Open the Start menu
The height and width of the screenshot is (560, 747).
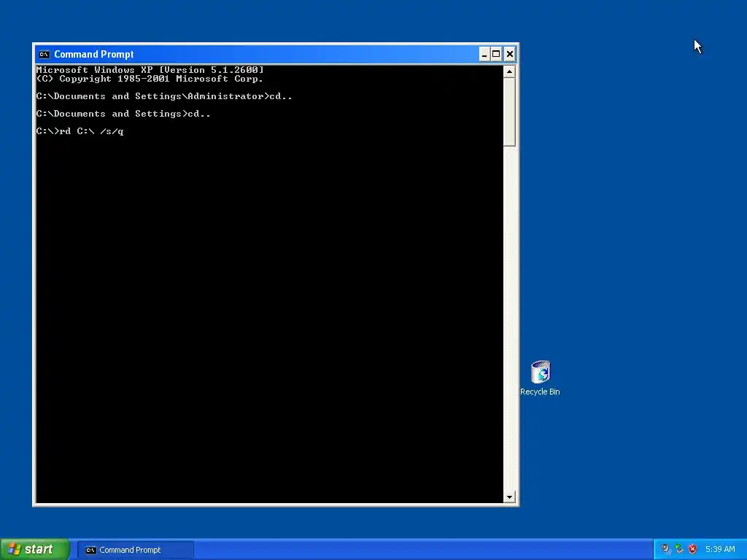point(35,550)
